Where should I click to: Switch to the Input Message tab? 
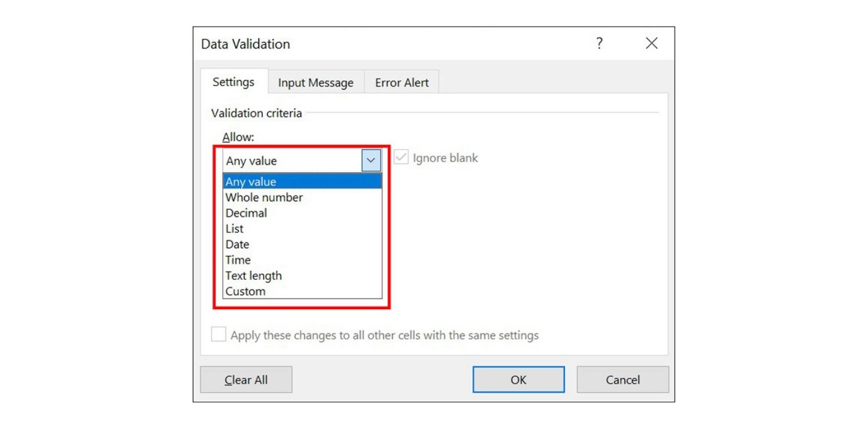[x=317, y=83]
